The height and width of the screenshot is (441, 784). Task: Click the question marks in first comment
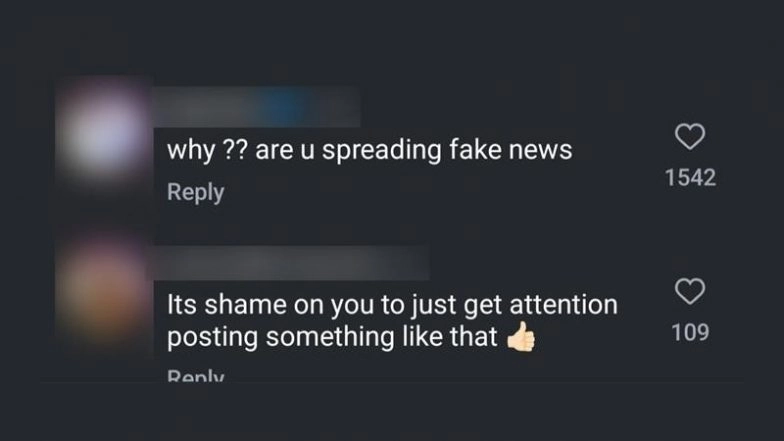coord(234,150)
